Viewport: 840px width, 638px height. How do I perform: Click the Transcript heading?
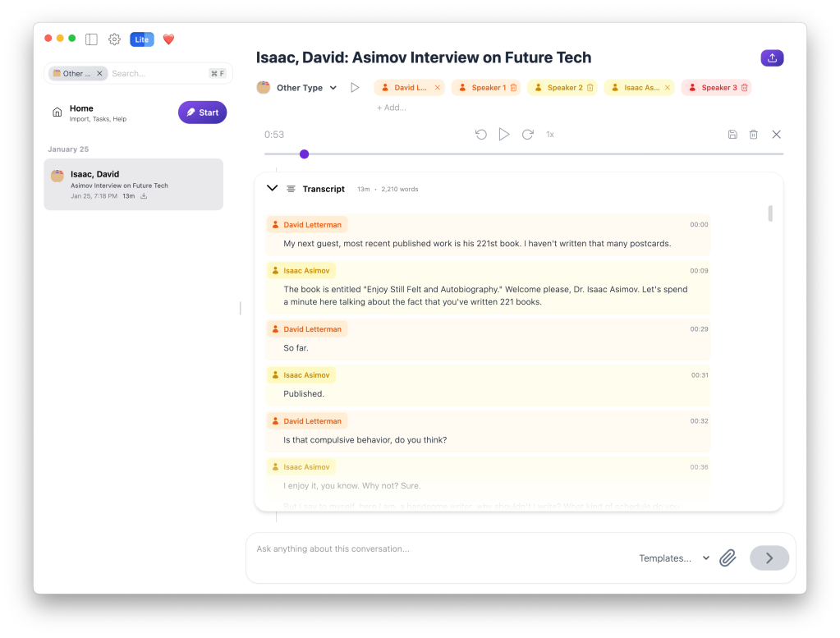click(x=324, y=189)
